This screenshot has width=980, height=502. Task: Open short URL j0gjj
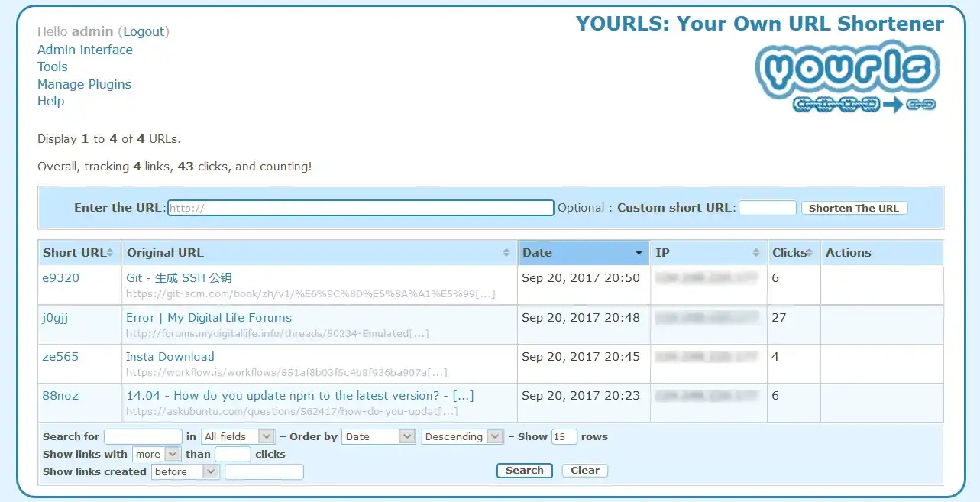point(55,318)
